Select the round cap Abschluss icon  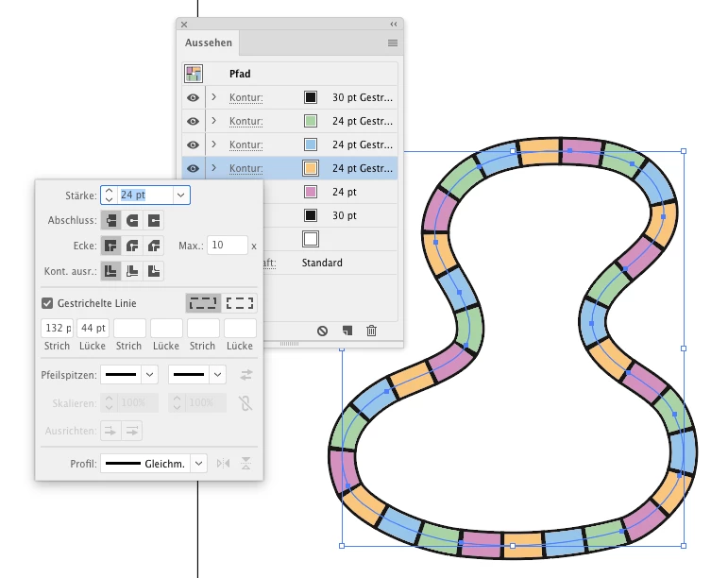(x=132, y=220)
